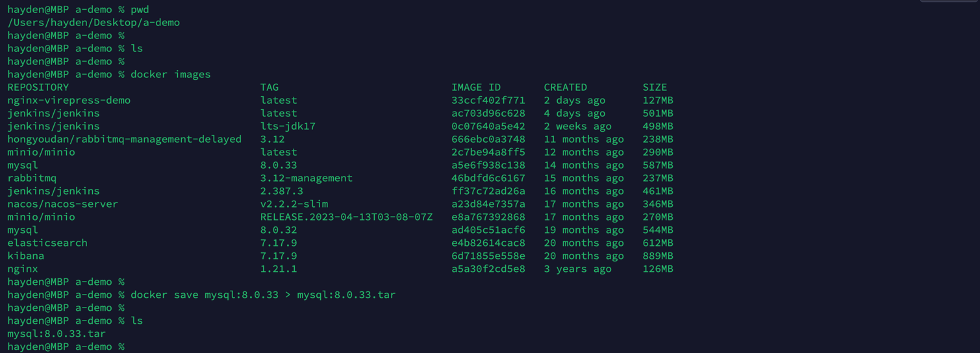Click the IMAGE ID column header

tap(476, 87)
